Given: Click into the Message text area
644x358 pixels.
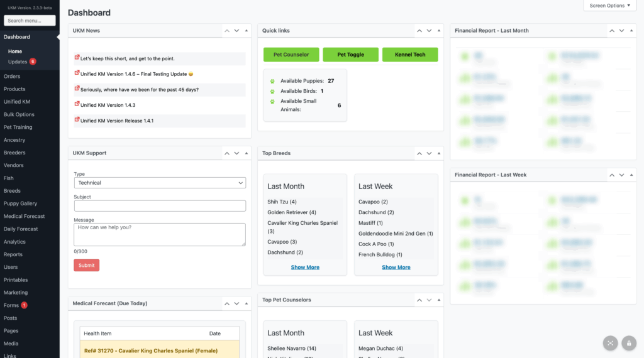Looking at the screenshot, I should click(160, 234).
